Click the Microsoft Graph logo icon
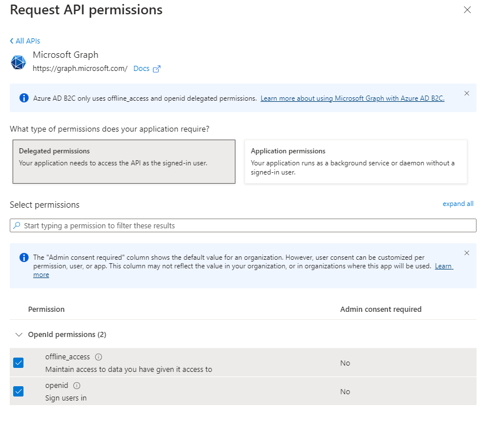Screen dimensions: 488x448 [x=18, y=62]
